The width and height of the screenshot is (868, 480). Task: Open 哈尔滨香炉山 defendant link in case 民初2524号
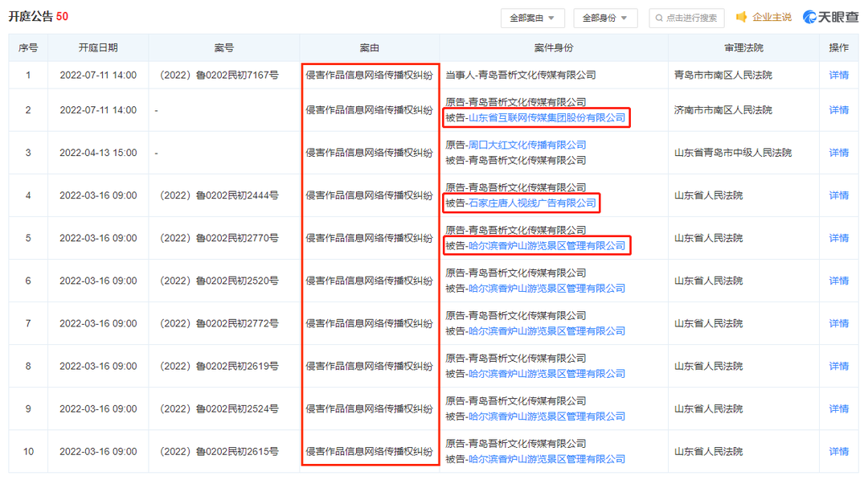pos(547,416)
